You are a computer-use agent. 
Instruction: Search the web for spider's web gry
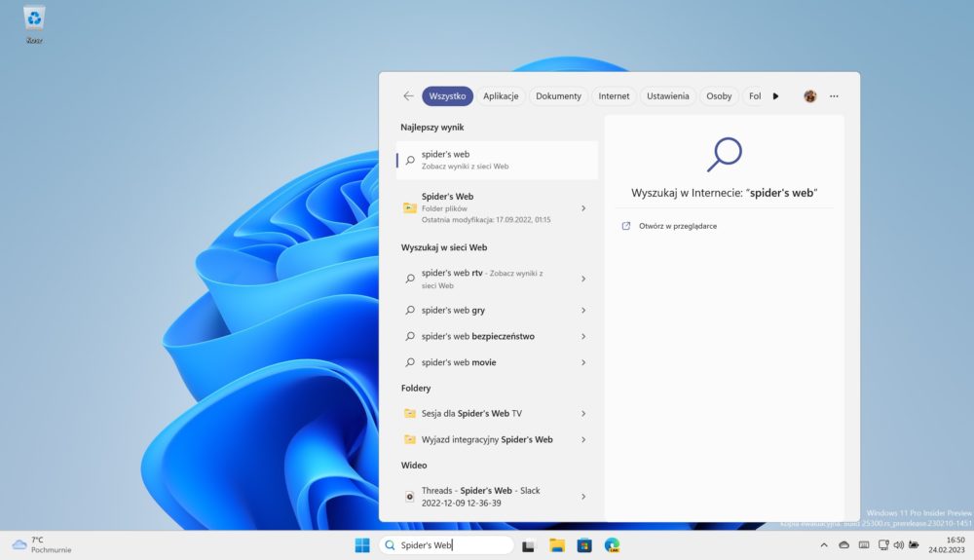[x=497, y=310]
